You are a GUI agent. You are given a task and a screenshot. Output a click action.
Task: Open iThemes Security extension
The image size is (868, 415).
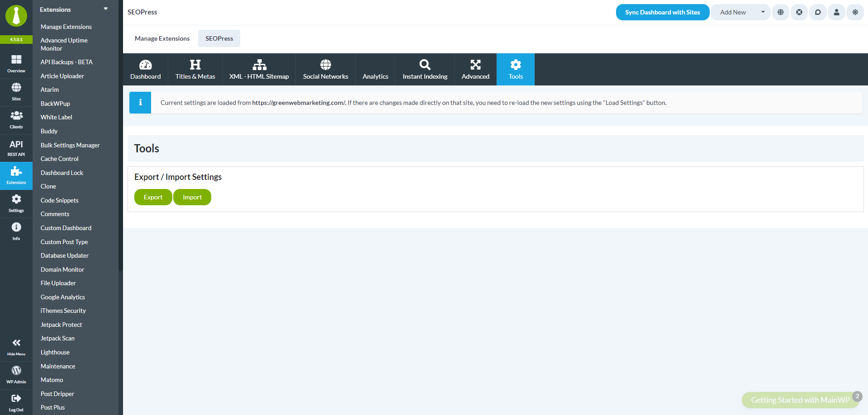point(63,311)
